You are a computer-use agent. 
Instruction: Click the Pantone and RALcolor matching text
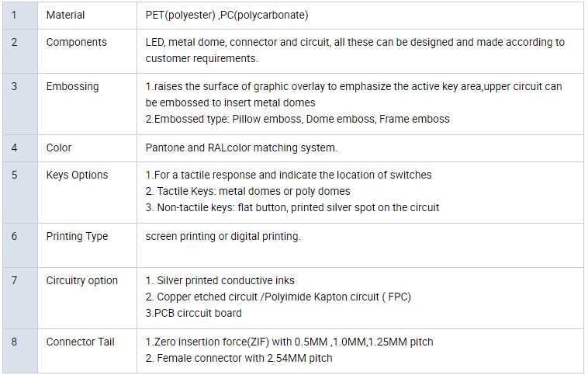(241, 148)
